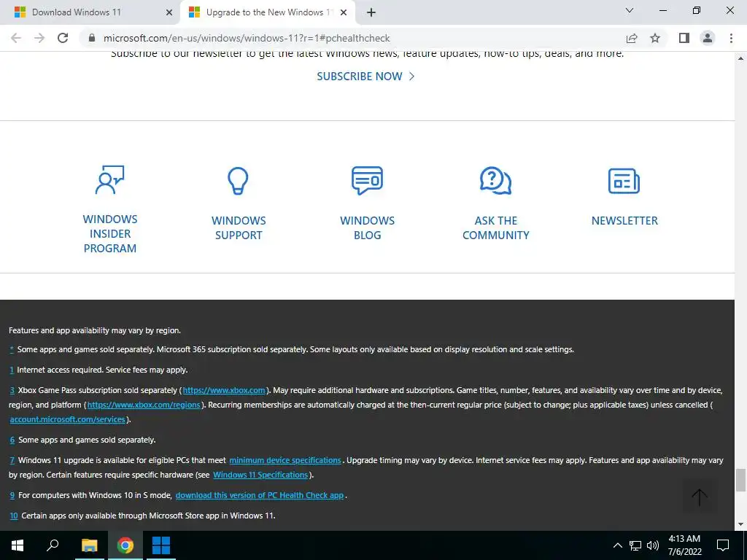The width and height of the screenshot is (747, 560).
Task: Click footnote number 1 link
Action: 12,370
